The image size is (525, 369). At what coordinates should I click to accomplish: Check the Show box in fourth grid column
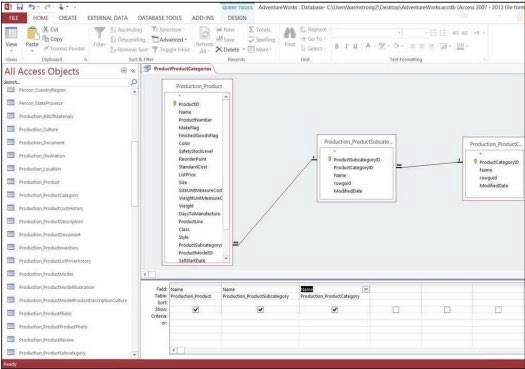(396, 310)
